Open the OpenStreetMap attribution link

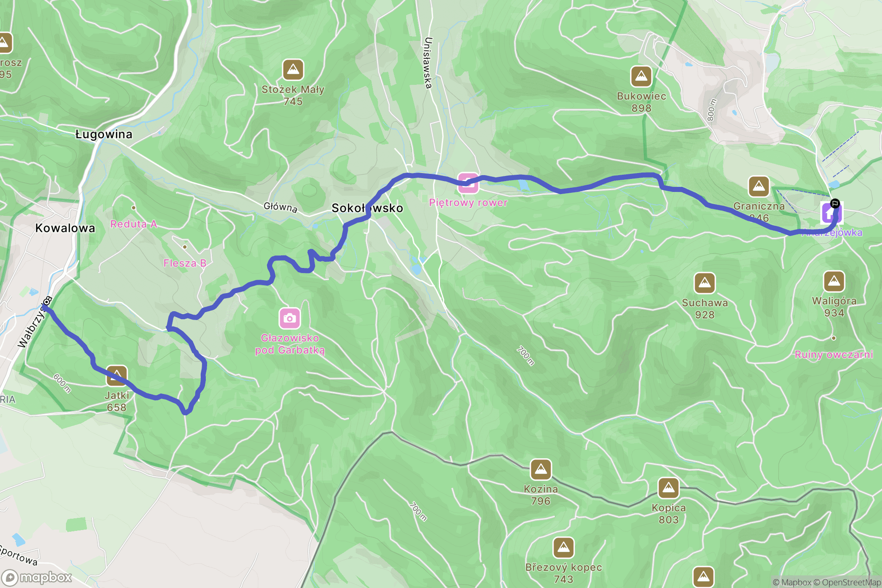pos(851,583)
